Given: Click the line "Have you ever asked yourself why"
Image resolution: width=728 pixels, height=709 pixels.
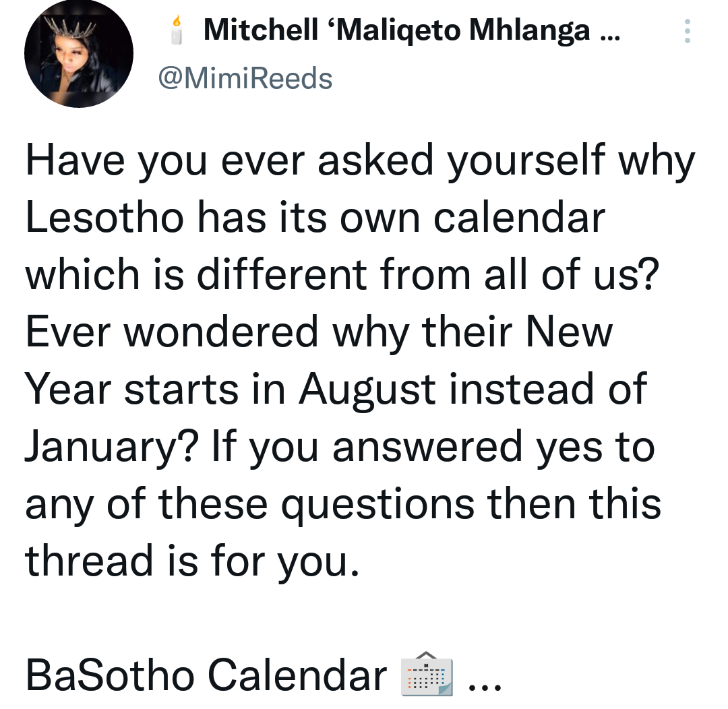Looking at the screenshot, I should 360,162.
